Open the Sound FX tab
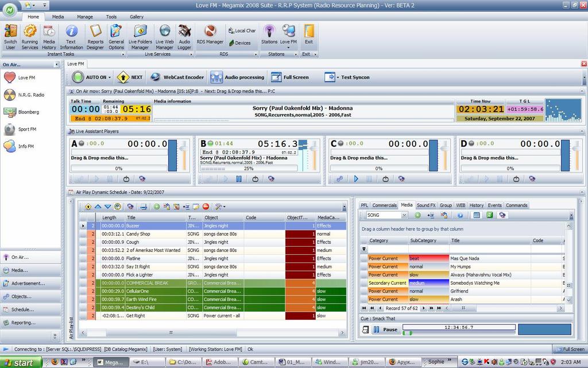This screenshot has width=588, height=368. click(x=426, y=205)
